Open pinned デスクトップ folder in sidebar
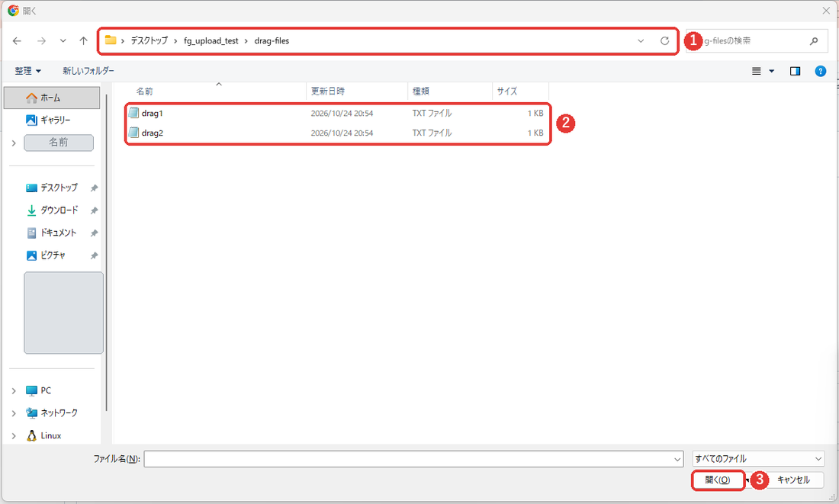This screenshot has height=504, width=839. [52, 188]
